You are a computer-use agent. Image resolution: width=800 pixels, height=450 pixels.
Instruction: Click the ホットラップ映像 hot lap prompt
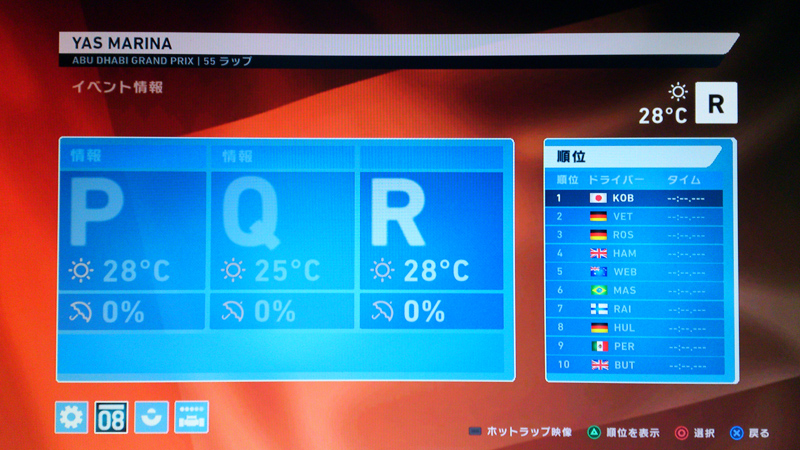(520, 432)
